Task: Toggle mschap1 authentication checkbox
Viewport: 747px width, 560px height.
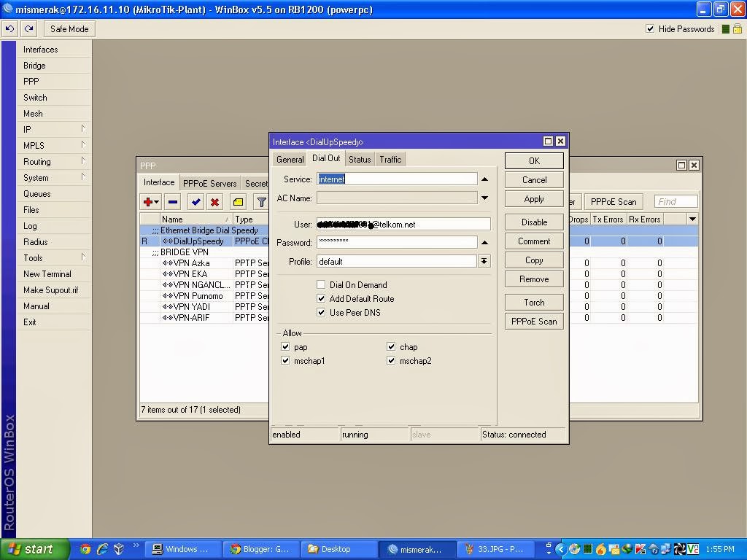Action: coord(285,360)
